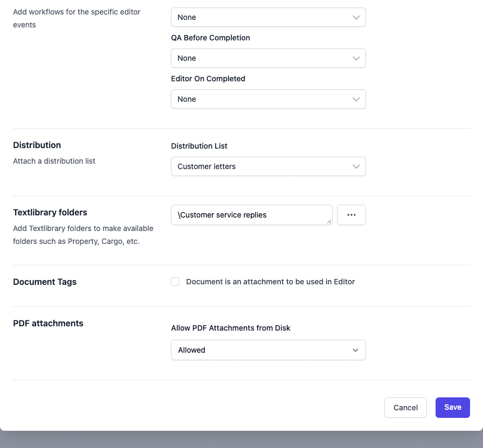Click the Textlibrary folders text field
The height and width of the screenshot is (448, 483).
click(252, 215)
